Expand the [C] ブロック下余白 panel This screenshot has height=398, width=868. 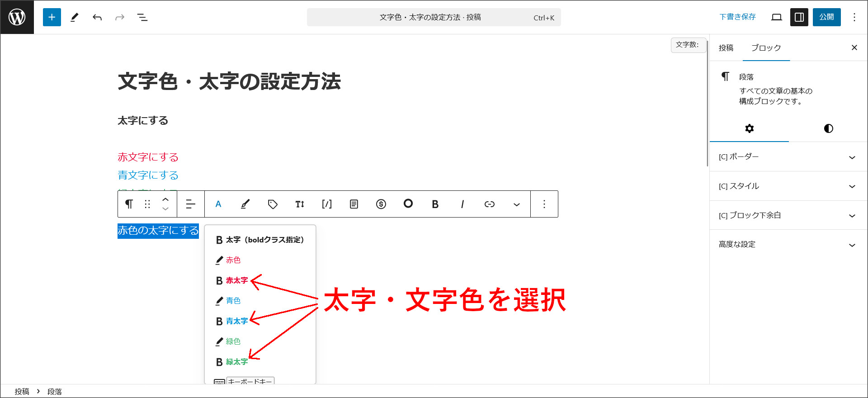788,215
